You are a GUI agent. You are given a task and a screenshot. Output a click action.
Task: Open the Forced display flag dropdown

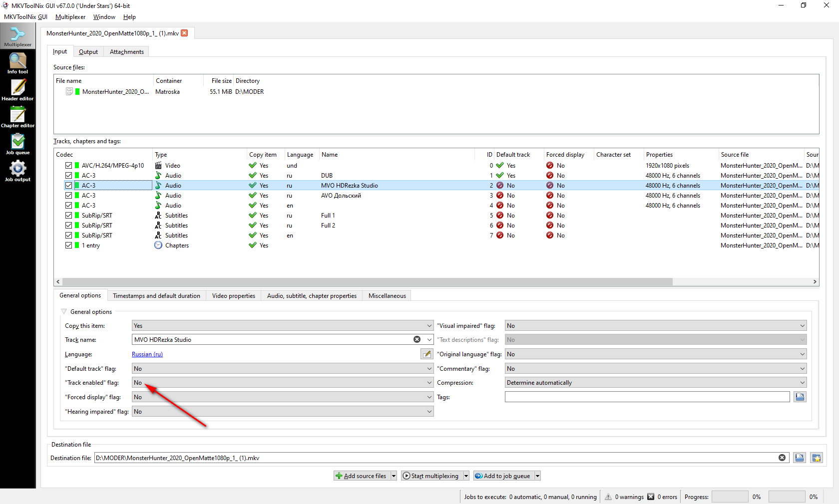(x=283, y=397)
